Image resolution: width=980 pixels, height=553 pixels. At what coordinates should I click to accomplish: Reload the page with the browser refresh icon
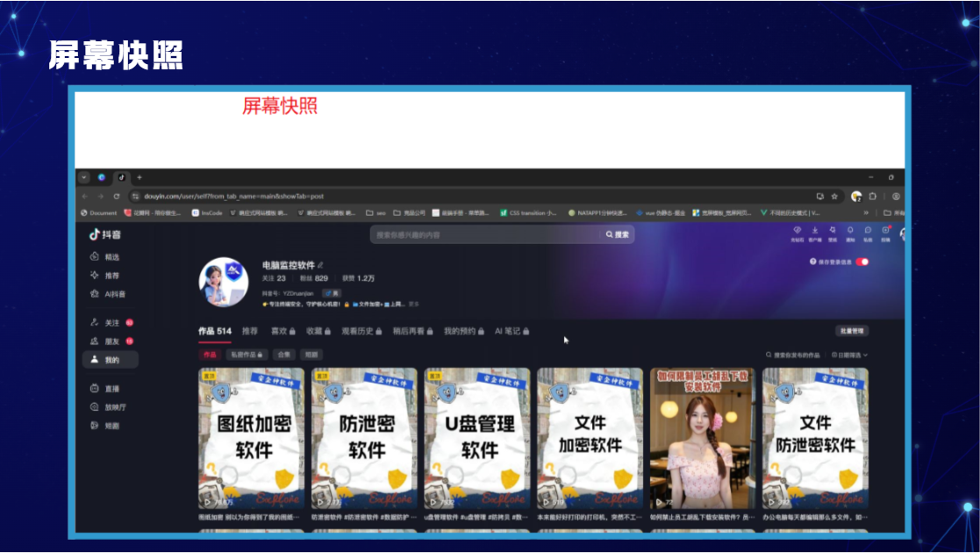pyautogui.click(x=117, y=197)
